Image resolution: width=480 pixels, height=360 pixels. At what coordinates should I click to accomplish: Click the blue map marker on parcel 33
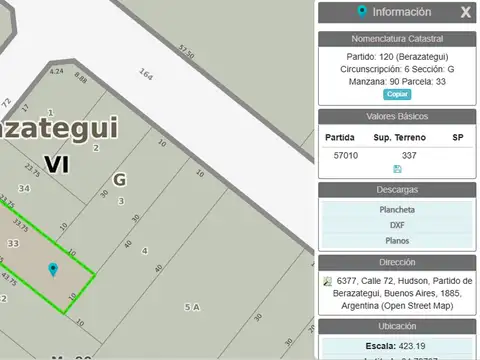[x=53, y=269]
